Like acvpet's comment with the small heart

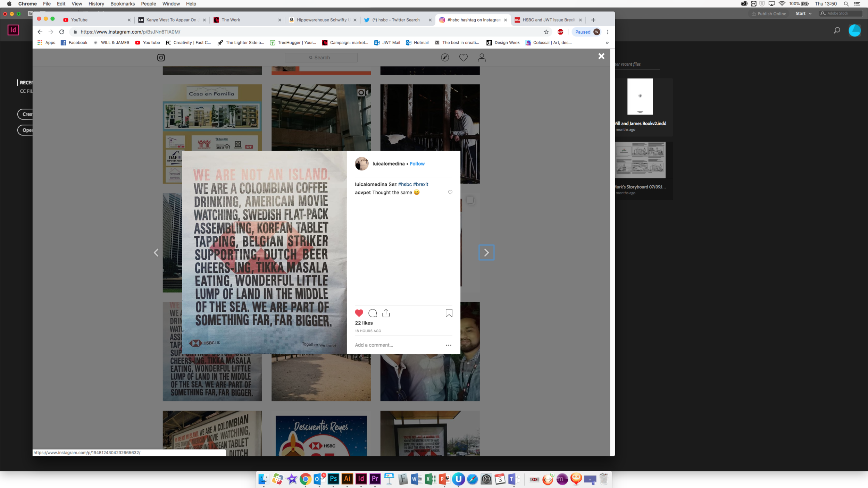450,192
